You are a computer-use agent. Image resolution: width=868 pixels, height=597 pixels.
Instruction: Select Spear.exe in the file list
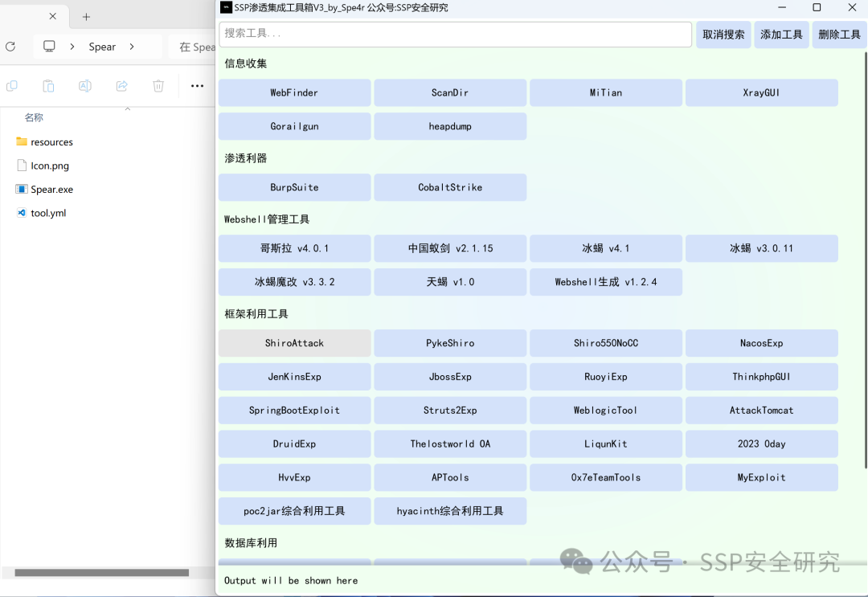(x=44, y=190)
